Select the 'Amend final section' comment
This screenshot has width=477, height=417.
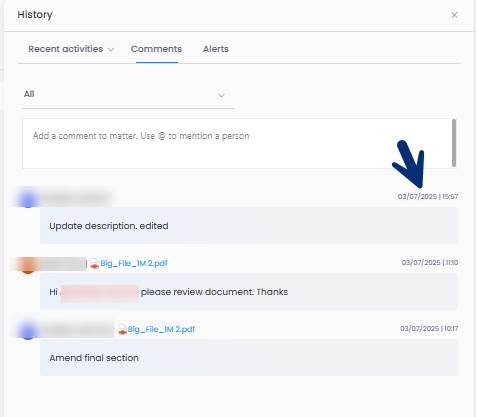click(x=249, y=358)
